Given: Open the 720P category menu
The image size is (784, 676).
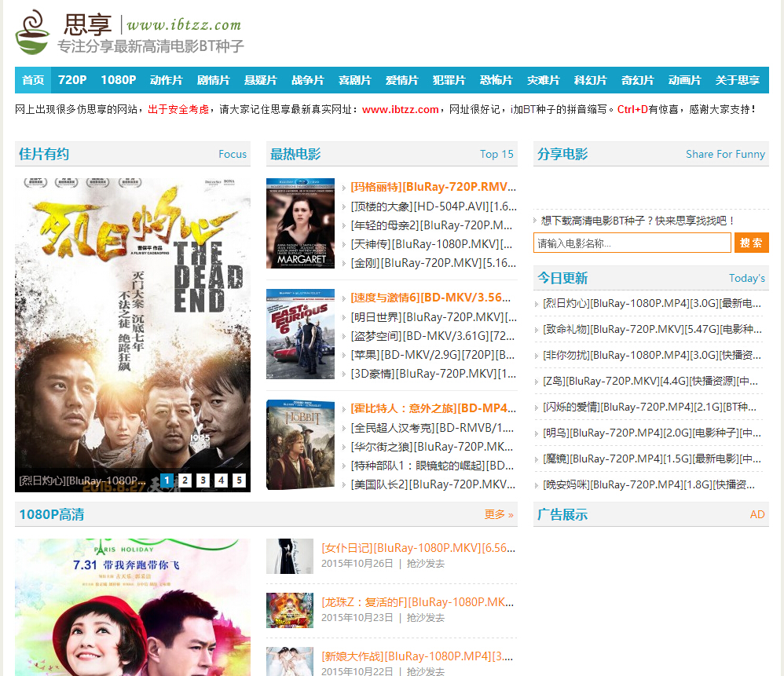Looking at the screenshot, I should pyautogui.click(x=72, y=80).
